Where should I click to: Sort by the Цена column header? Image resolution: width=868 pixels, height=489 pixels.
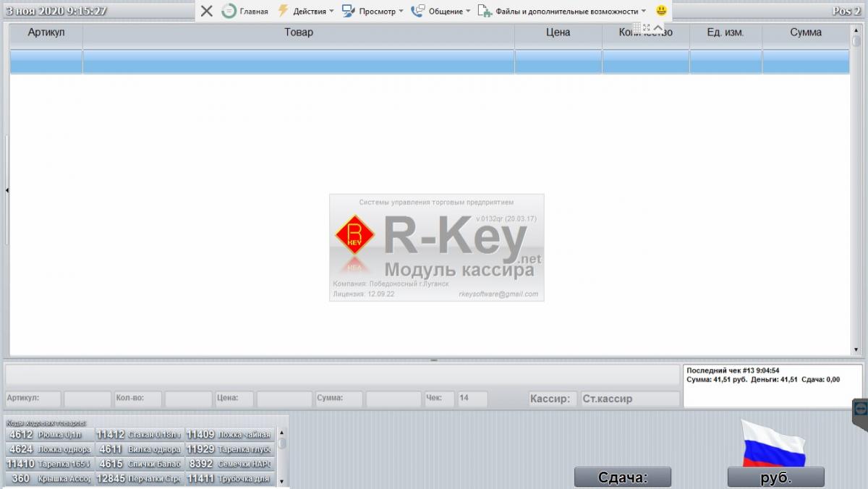coord(558,33)
